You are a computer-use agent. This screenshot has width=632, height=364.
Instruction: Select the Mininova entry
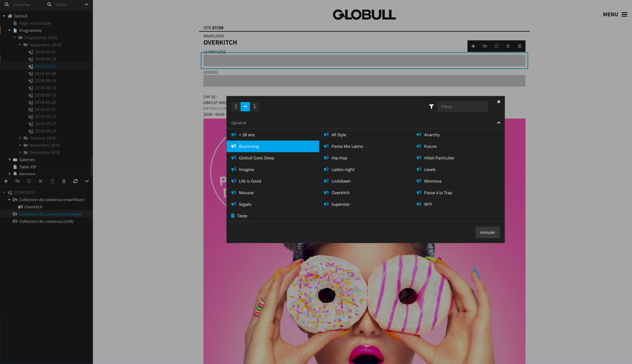(x=458, y=181)
